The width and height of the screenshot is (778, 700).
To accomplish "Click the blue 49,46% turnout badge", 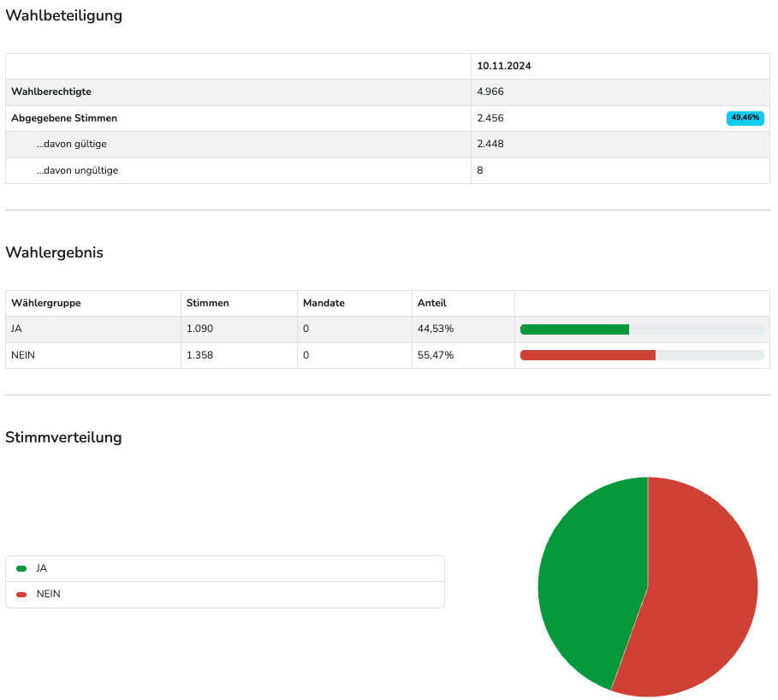I will pyautogui.click(x=745, y=118).
